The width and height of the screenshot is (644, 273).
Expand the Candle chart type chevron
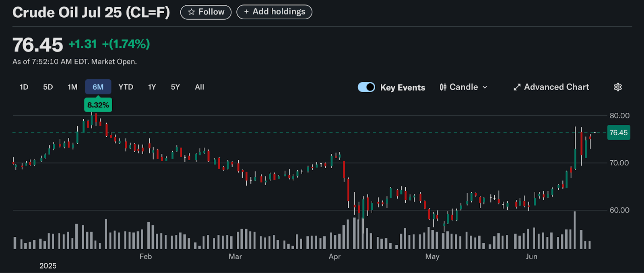(x=485, y=87)
